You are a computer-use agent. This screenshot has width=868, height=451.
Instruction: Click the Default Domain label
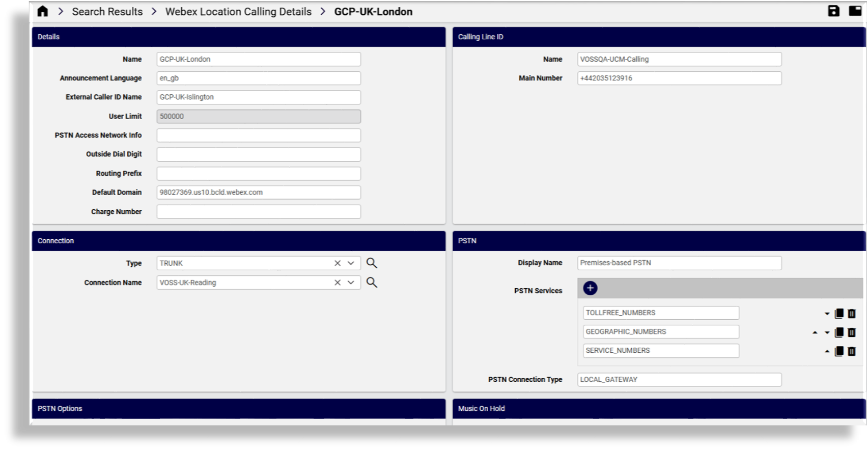117,192
